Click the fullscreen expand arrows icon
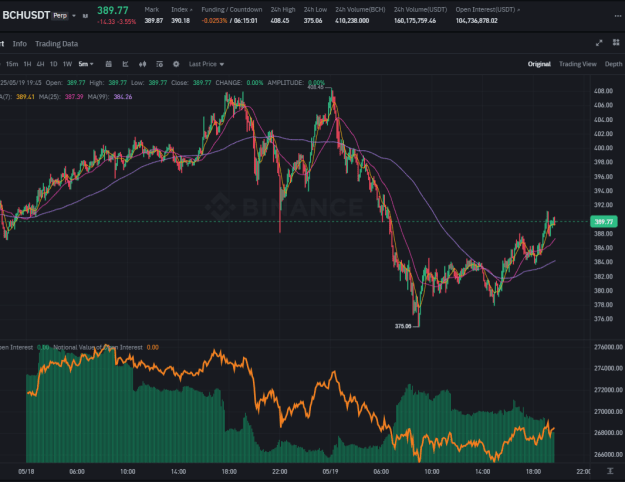Image resolution: width=625 pixels, height=482 pixels. click(599, 43)
